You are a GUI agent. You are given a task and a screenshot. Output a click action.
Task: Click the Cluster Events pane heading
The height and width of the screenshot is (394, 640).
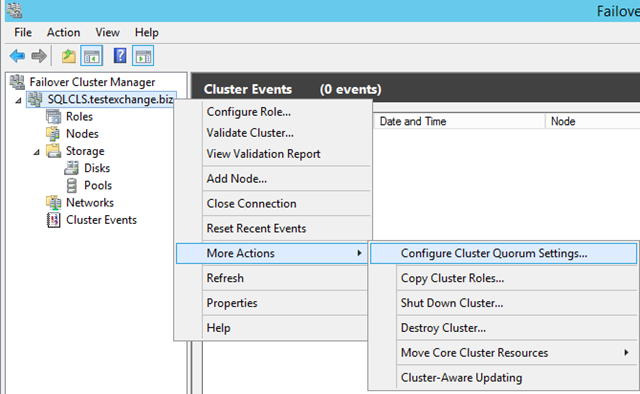click(248, 89)
